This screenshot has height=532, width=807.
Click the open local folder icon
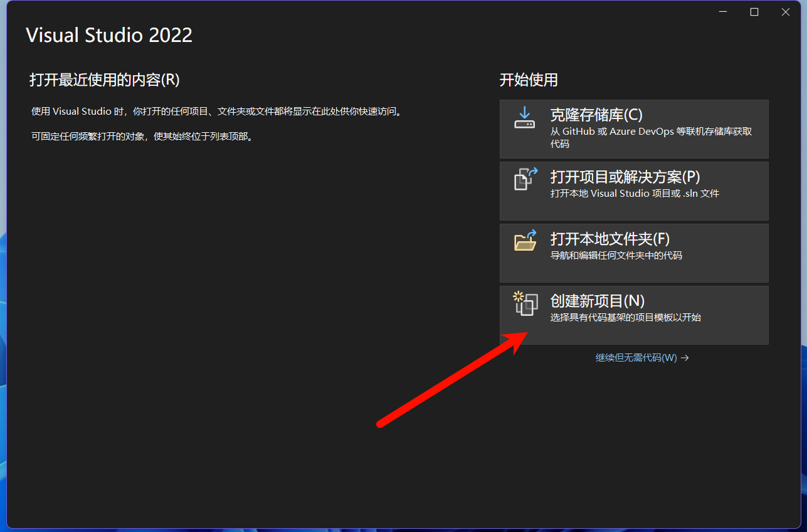click(525, 241)
